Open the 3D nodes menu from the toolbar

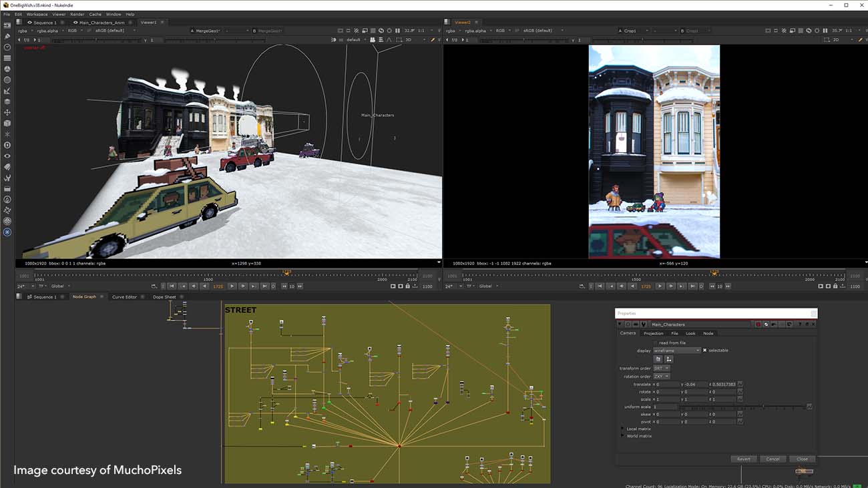point(7,124)
